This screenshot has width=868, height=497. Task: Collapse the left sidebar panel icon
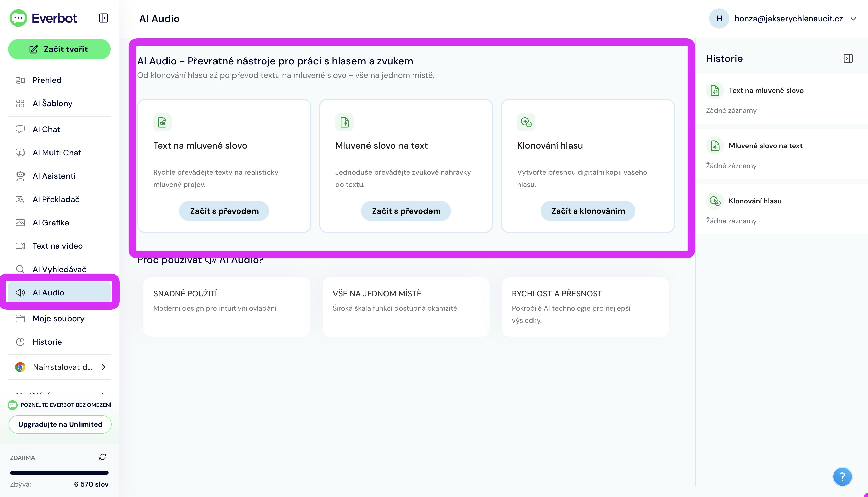104,18
